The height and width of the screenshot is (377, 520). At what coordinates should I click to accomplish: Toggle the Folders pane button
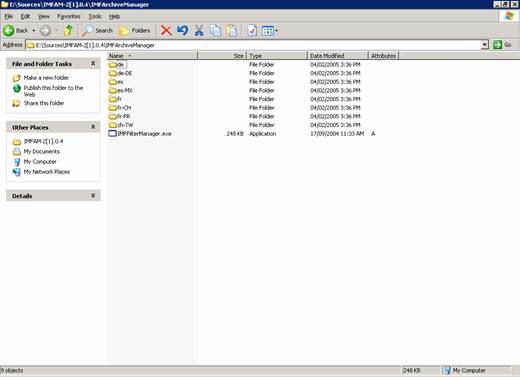coord(135,31)
